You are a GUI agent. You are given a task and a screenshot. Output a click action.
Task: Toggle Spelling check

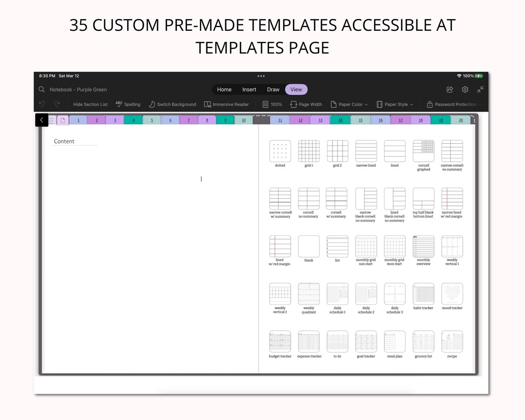point(128,104)
